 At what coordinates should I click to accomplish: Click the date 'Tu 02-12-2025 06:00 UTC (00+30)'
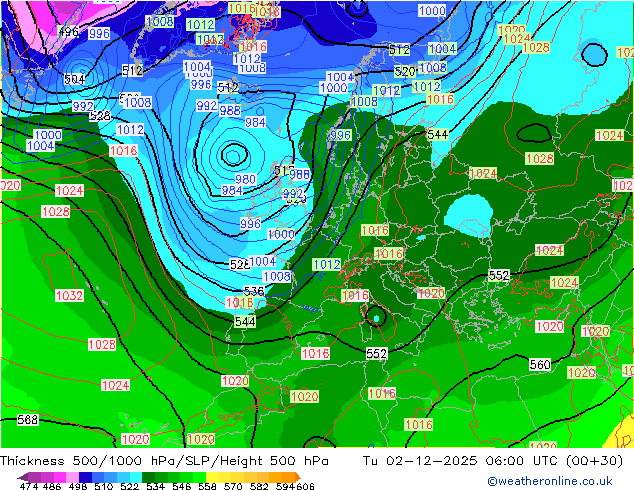click(492, 461)
